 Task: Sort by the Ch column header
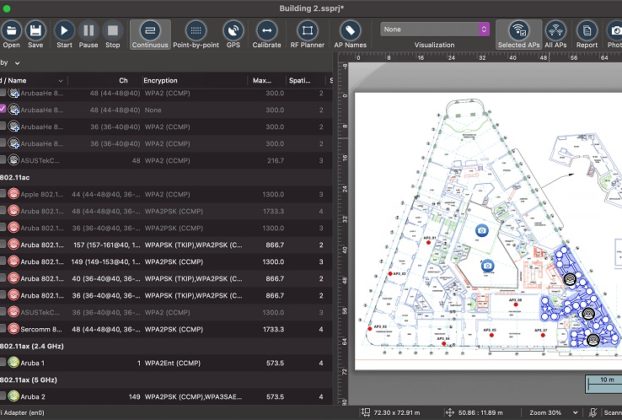click(123, 81)
